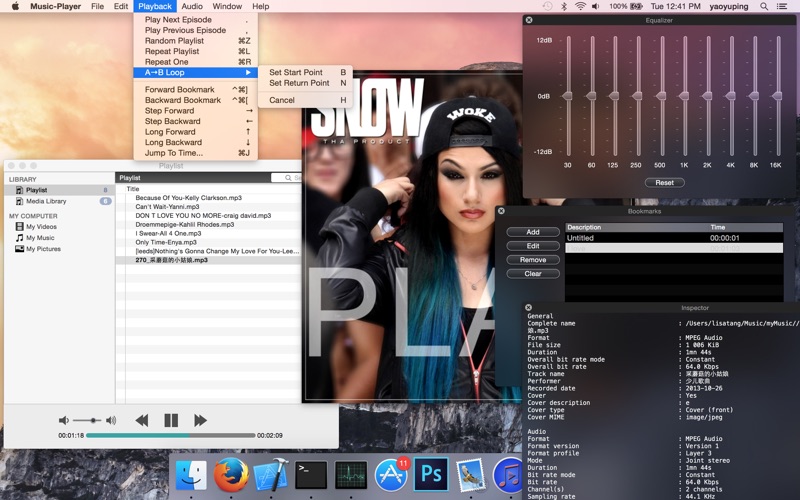Open Finder from the Dock
Image resolution: width=800 pixels, height=500 pixels.
coord(191,475)
